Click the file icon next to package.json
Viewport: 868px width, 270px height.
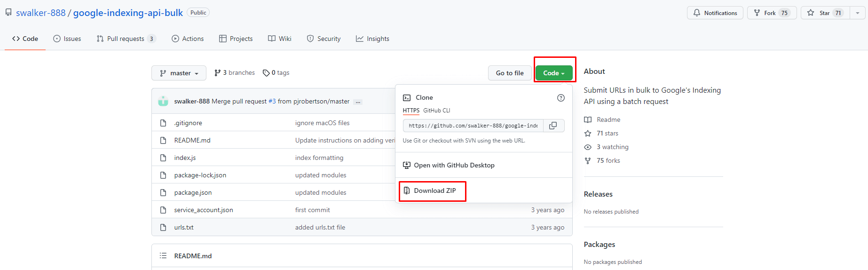[x=163, y=192]
